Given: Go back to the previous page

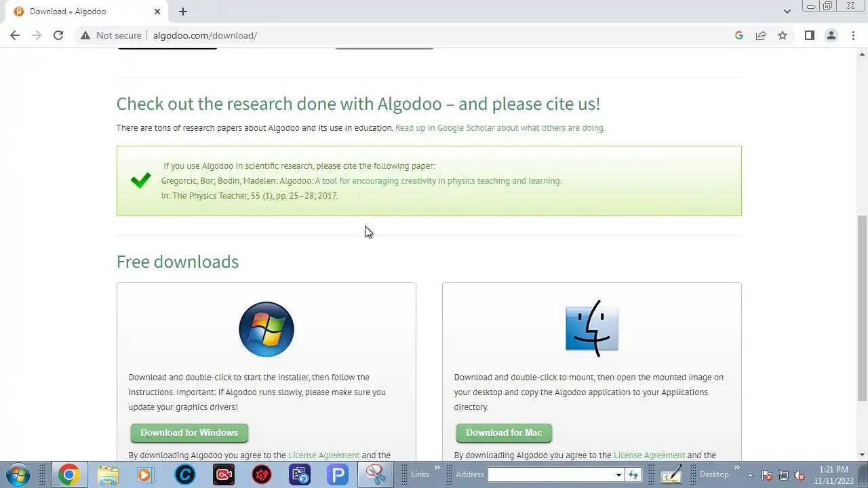Looking at the screenshot, I should coord(15,35).
